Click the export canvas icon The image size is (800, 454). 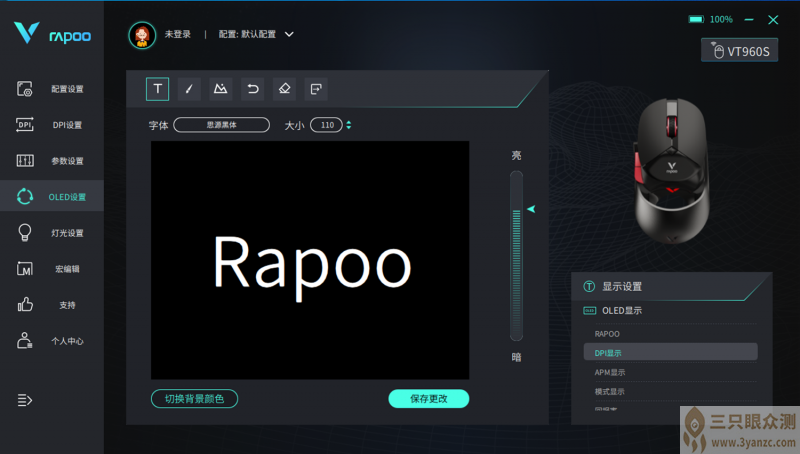pyautogui.click(x=316, y=89)
